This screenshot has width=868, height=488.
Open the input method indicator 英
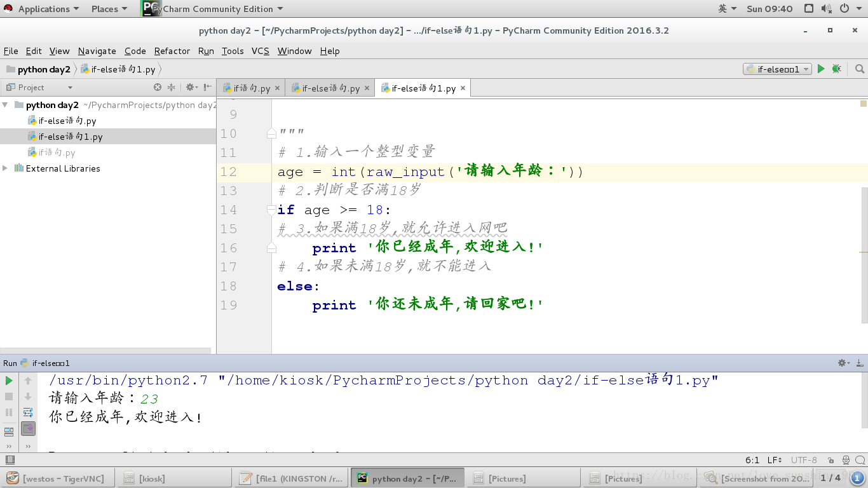[x=727, y=9]
